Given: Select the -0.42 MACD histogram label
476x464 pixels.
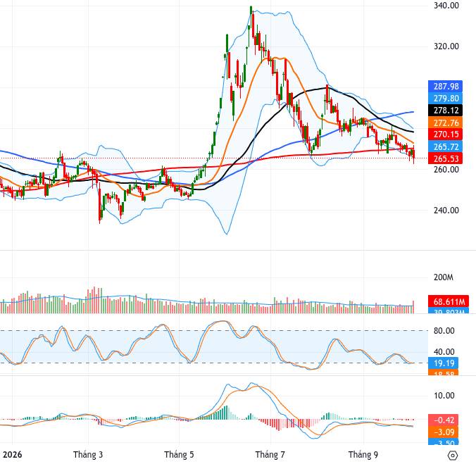Looking at the screenshot, I should (443, 420).
